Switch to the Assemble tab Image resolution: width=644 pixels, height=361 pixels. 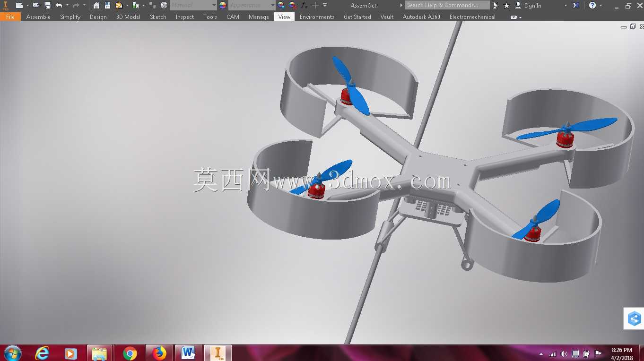tap(38, 17)
